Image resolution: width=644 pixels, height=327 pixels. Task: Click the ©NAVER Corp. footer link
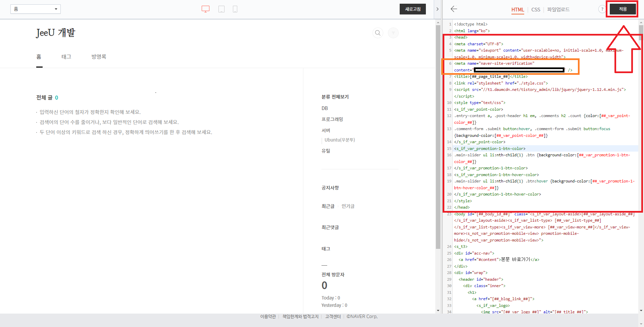[362, 317]
